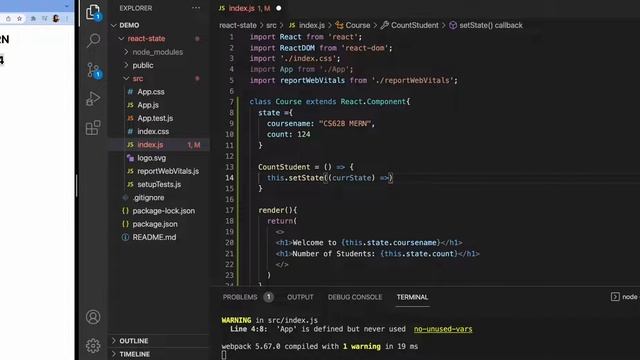Close the unsaved index.js tab dot
Viewport: 640px width, 360px height.
pos(278,8)
